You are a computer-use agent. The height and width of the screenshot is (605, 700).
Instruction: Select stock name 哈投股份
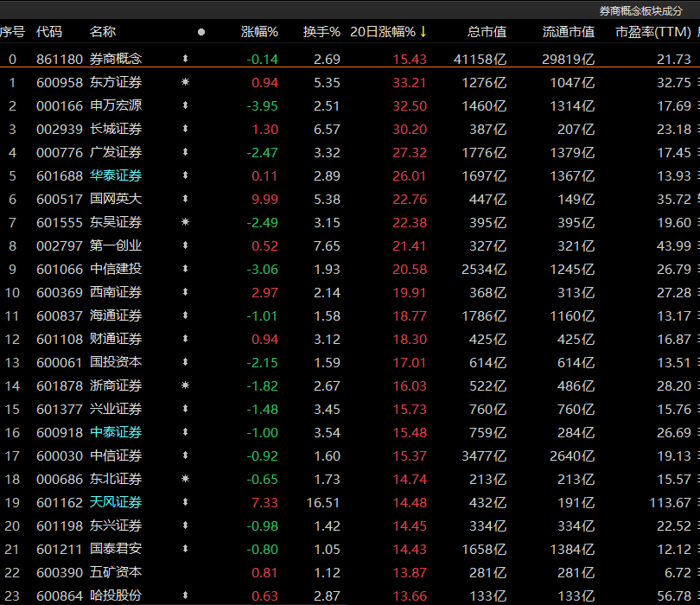coord(116,595)
